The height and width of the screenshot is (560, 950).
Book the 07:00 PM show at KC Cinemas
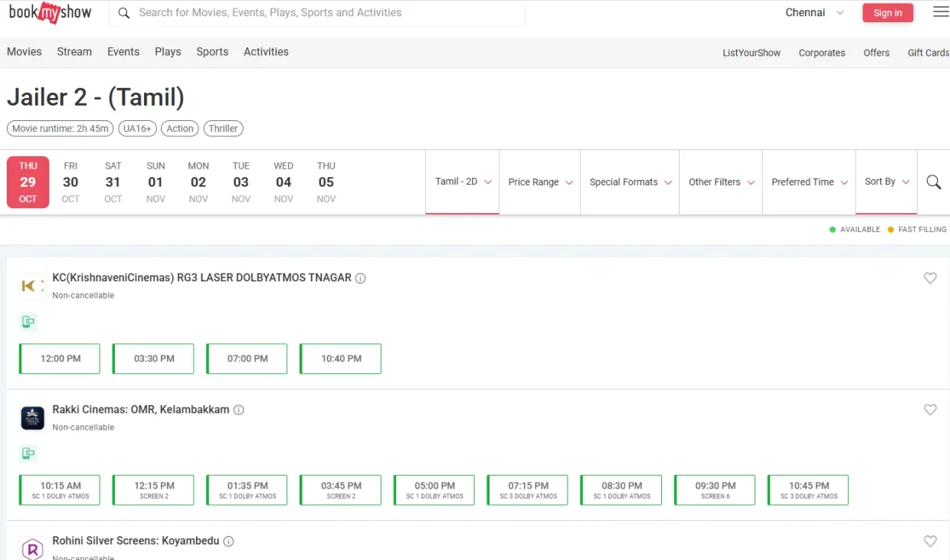(x=247, y=359)
